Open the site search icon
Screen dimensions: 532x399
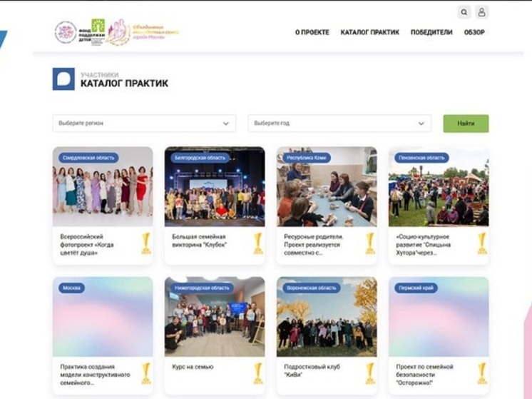464,13
